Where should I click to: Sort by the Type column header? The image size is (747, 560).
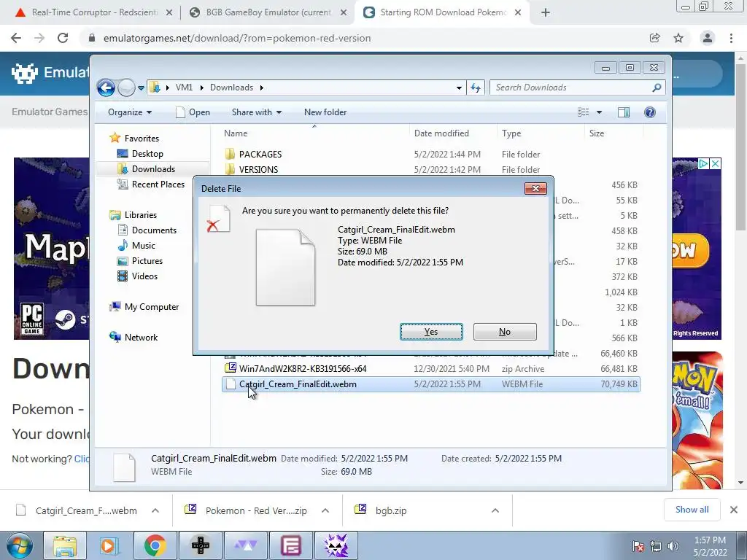(x=541, y=133)
